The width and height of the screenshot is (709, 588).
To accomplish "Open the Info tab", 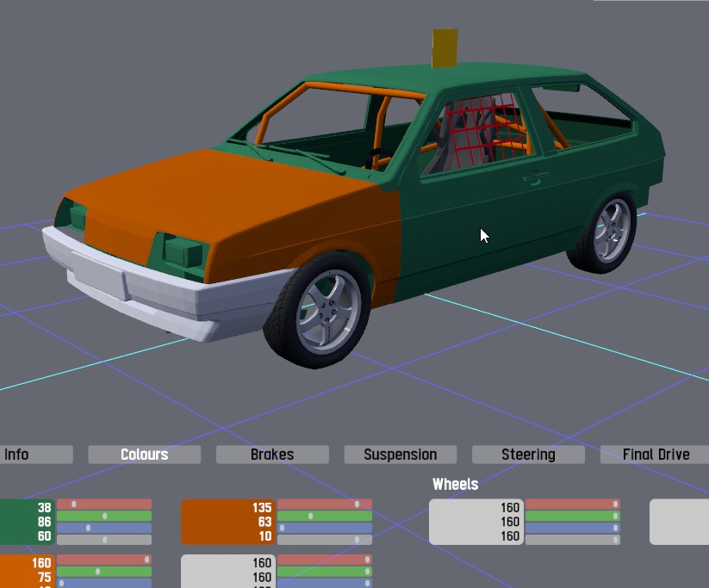I will click(36, 455).
